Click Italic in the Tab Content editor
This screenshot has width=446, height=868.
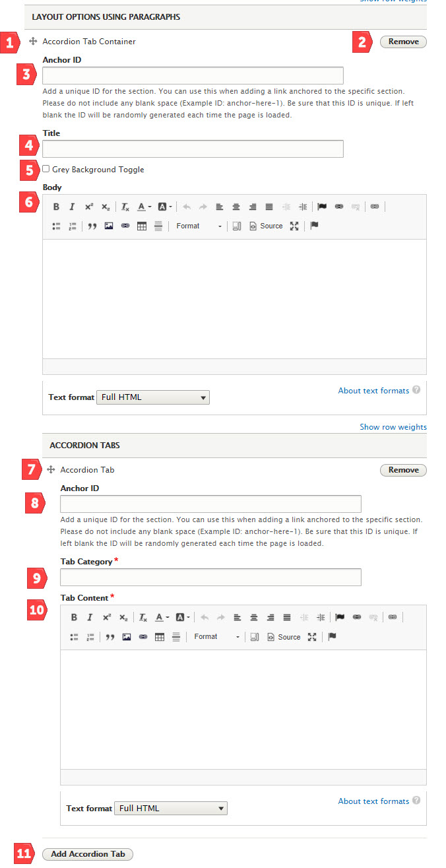click(90, 618)
